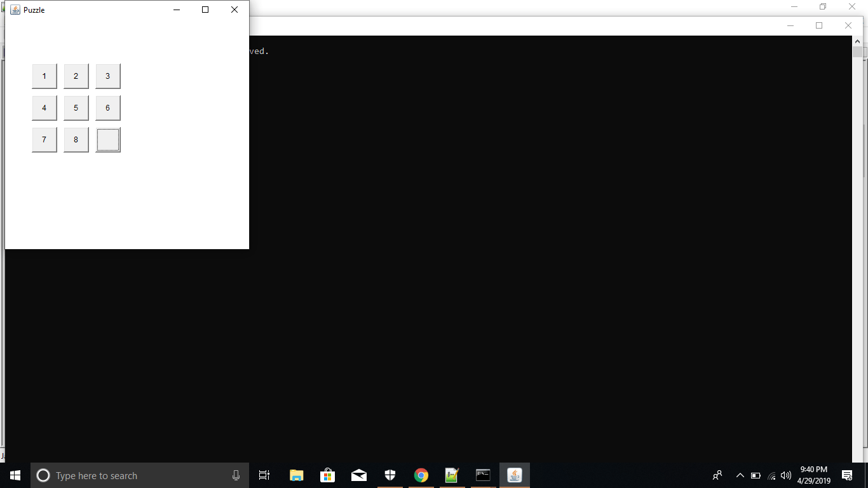Select the running Java Puzzle app in taskbar
Screen dimensions: 868x488
pos(514,475)
